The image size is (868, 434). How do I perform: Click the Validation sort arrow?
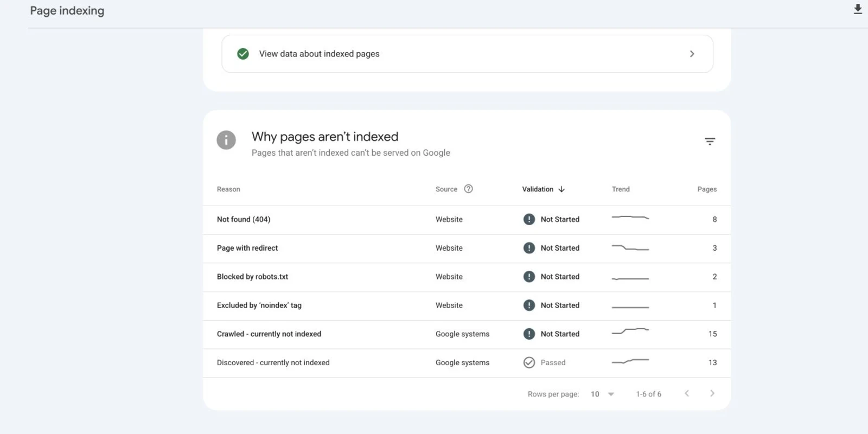pyautogui.click(x=561, y=189)
